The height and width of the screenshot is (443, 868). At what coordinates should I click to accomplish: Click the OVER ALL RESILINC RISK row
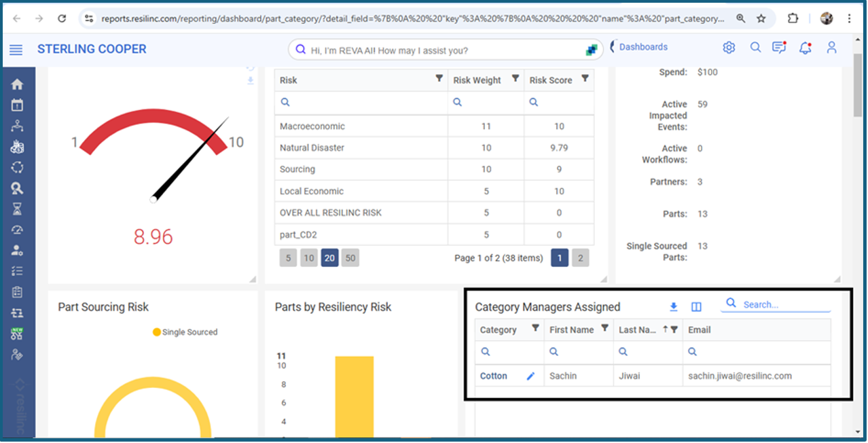pos(434,213)
